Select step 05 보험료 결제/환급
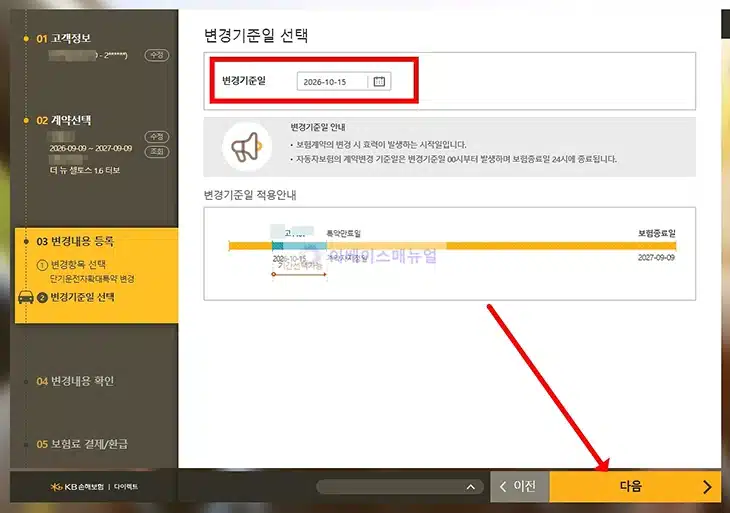Screen dimensions: 730x513 pos(82,444)
